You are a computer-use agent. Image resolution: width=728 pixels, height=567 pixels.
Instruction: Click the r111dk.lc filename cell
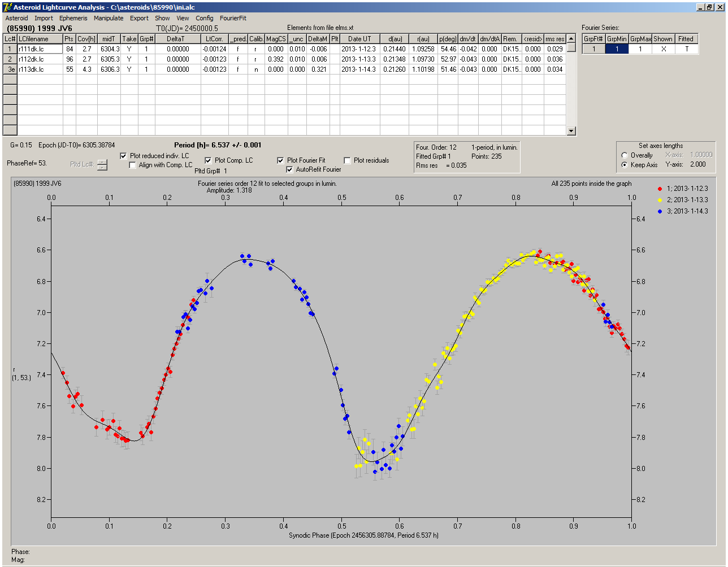point(40,49)
